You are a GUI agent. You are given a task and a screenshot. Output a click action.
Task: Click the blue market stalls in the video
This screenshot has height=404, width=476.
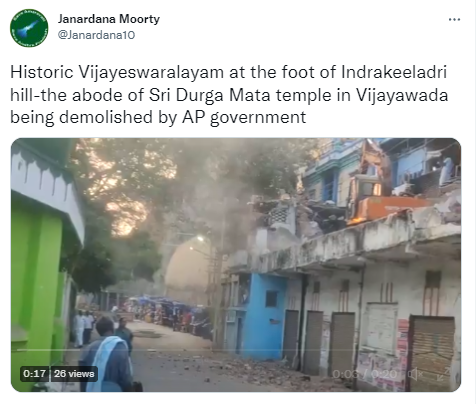pos(170,310)
